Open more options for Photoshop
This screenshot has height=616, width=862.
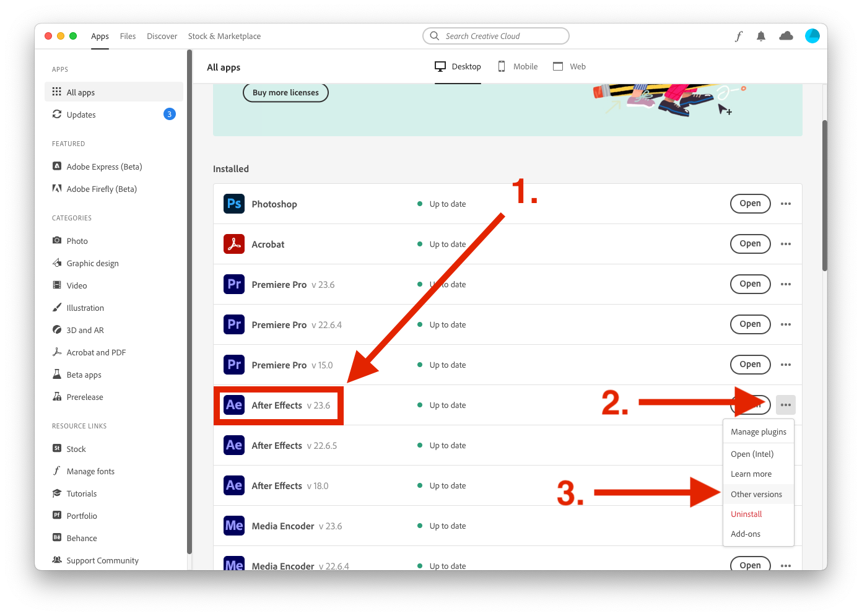(786, 204)
